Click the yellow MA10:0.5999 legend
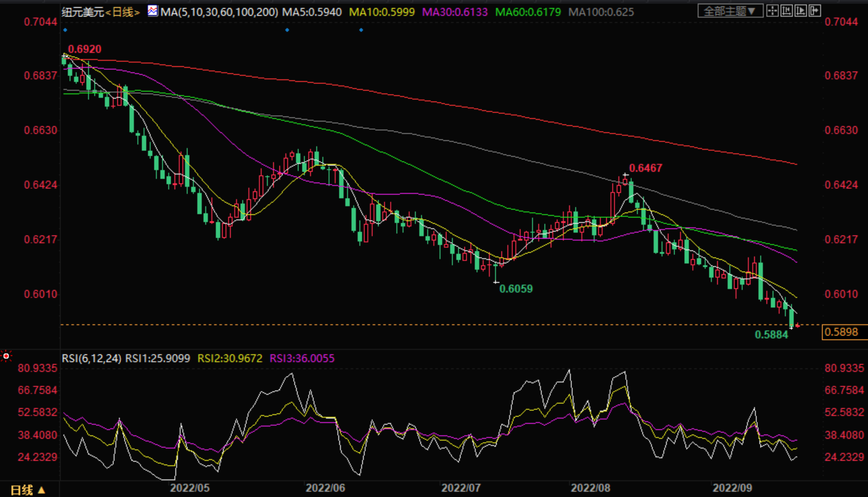 (382, 12)
